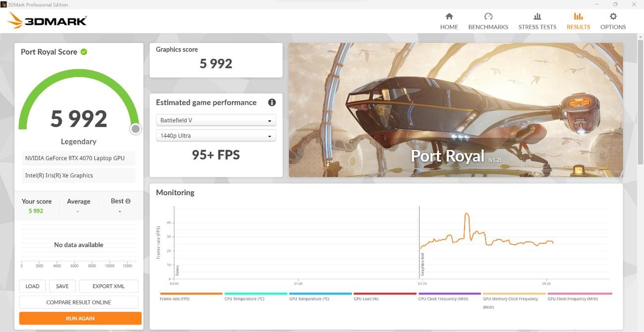Switch to the Results tab

578,21
